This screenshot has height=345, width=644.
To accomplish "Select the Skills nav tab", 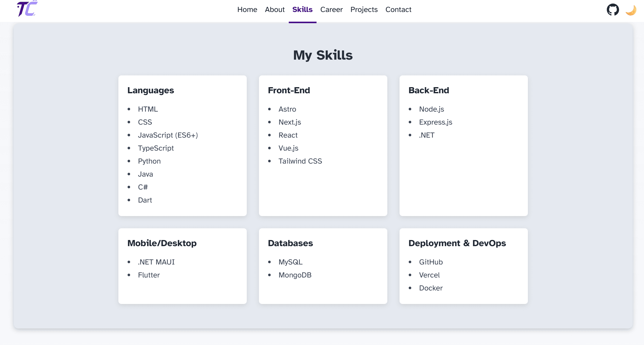I will pyautogui.click(x=302, y=10).
